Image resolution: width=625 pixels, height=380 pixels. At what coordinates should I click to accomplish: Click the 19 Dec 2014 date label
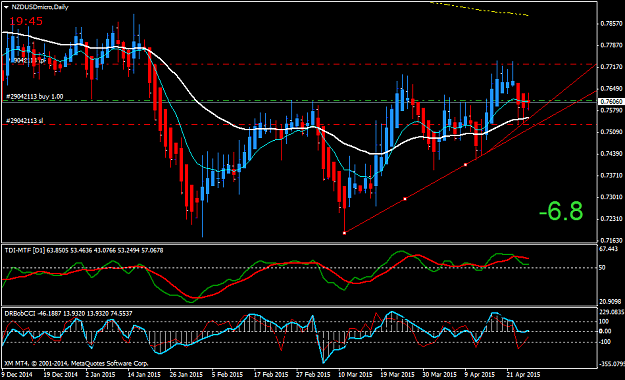(x=61, y=374)
